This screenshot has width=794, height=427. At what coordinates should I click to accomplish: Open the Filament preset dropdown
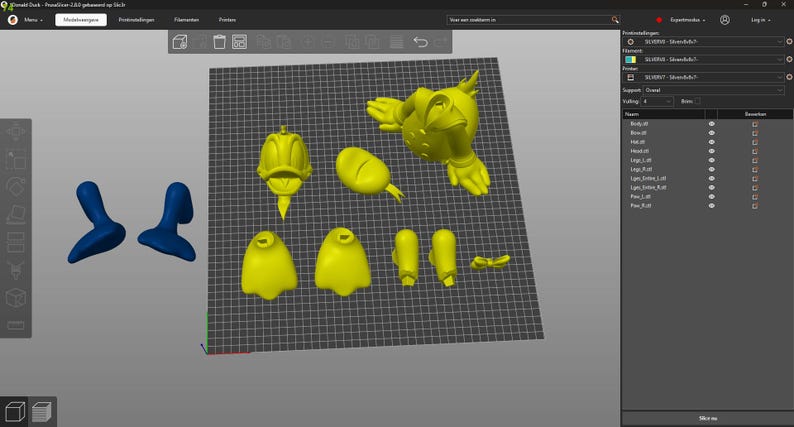[x=703, y=59]
